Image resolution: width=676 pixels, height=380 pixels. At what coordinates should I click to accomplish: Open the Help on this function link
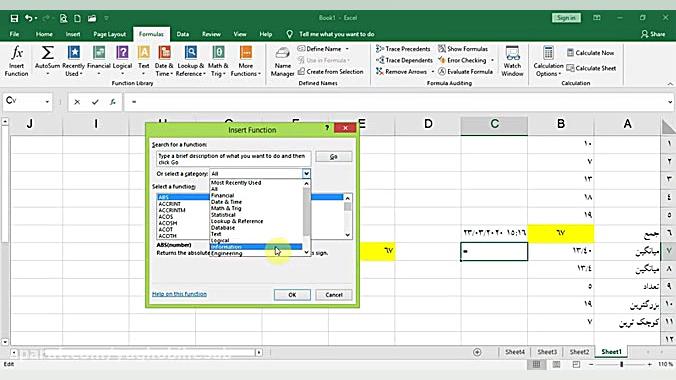point(179,294)
